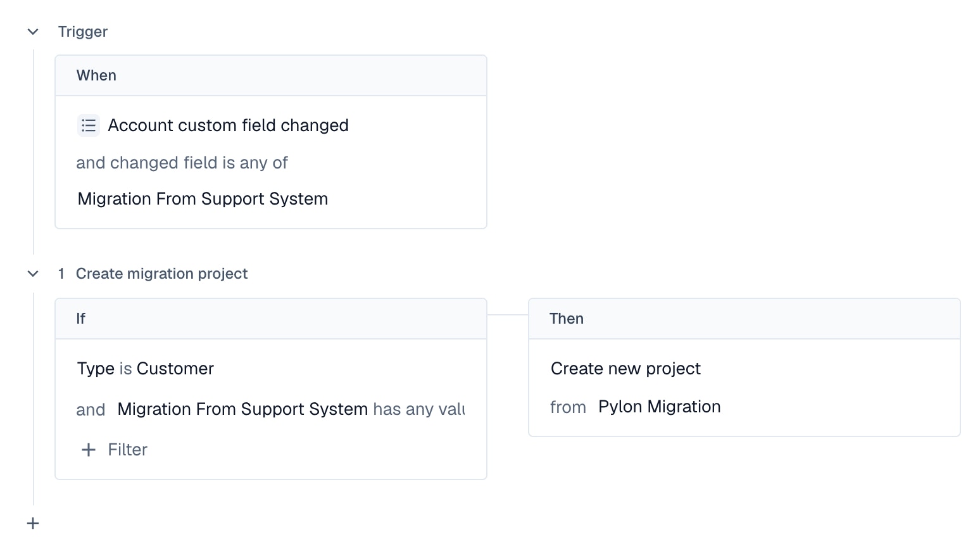Change the Customer condition value
The height and width of the screenshot is (546, 980).
click(x=175, y=369)
